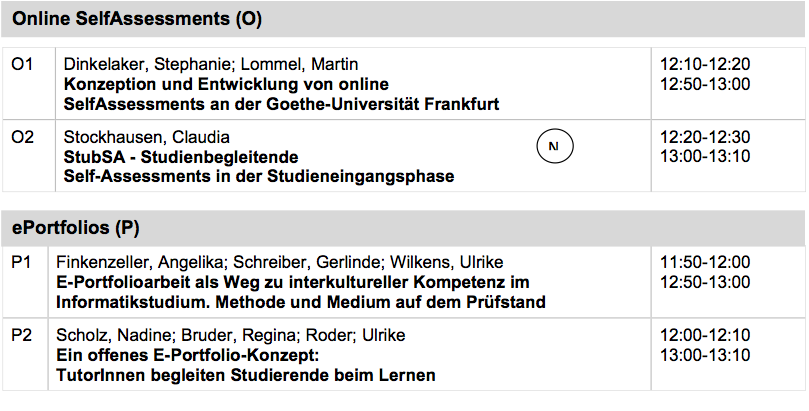The width and height of the screenshot is (809, 411).
Task: Select time slot 11:50-12:00 in row P1
Action: pyautogui.click(x=705, y=262)
